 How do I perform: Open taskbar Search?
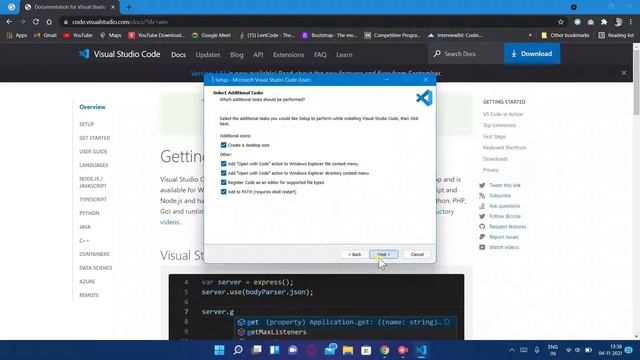click(238, 350)
